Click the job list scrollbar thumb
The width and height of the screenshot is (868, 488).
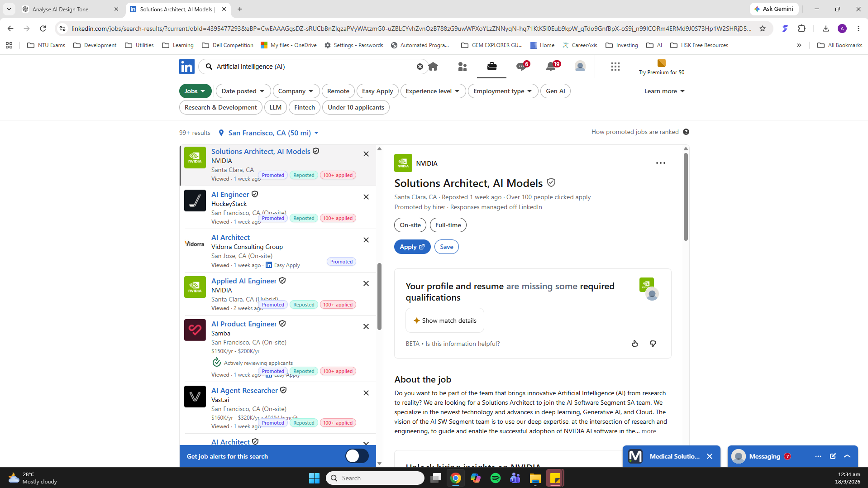click(379, 297)
